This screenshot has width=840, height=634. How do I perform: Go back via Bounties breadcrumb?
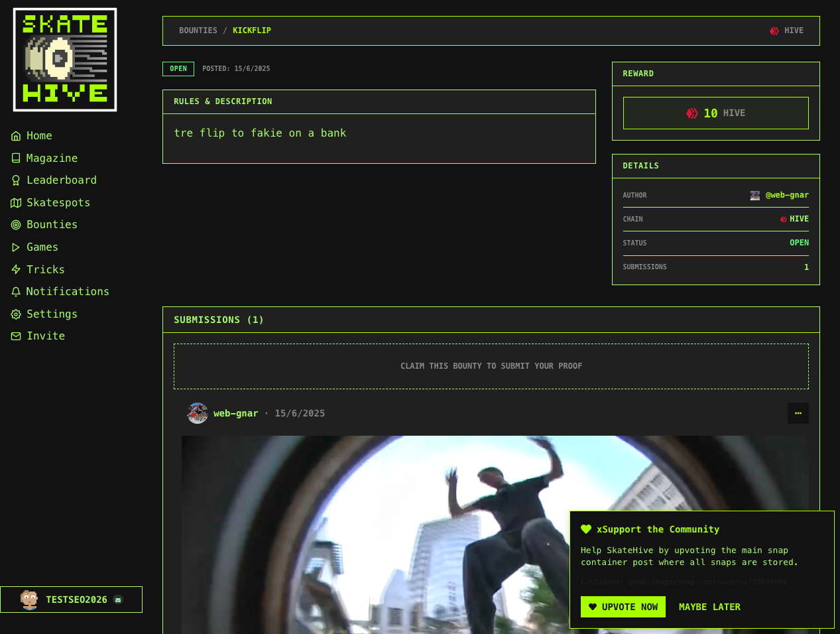(x=198, y=31)
